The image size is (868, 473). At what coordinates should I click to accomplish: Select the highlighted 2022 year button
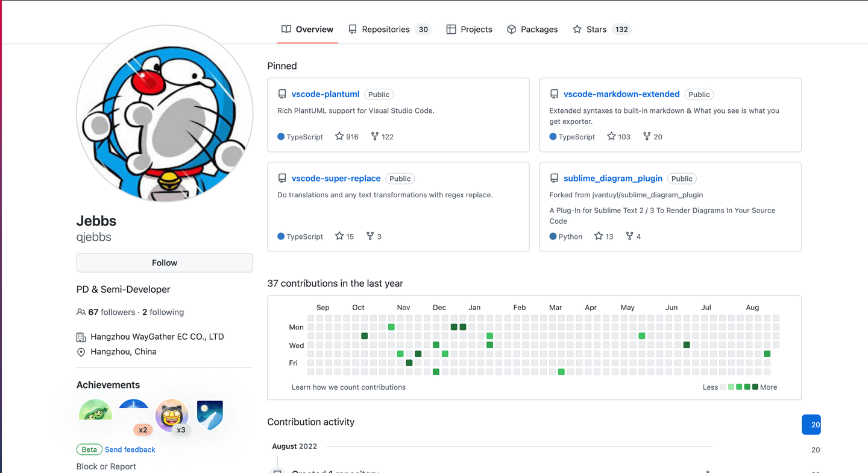click(x=811, y=425)
